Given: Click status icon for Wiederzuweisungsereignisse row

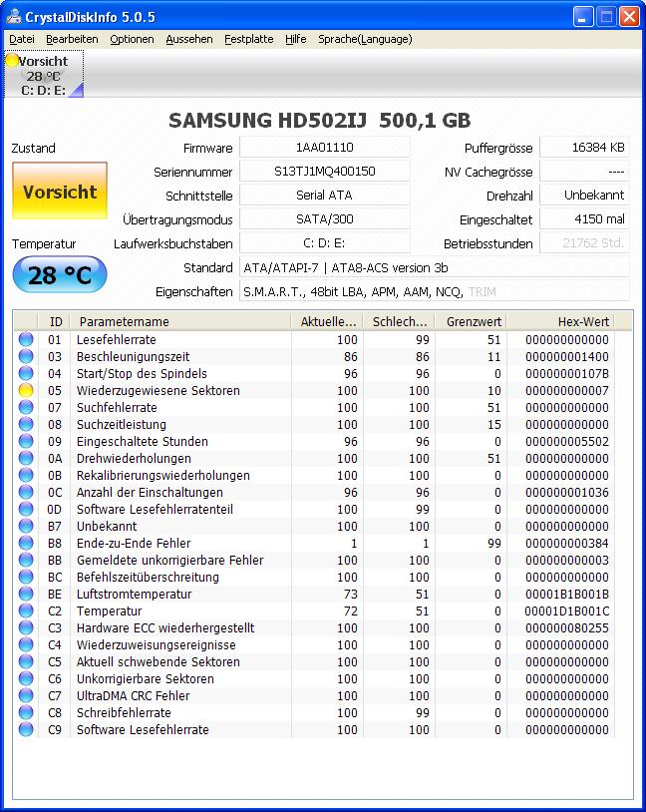Looking at the screenshot, I should pos(26,644).
